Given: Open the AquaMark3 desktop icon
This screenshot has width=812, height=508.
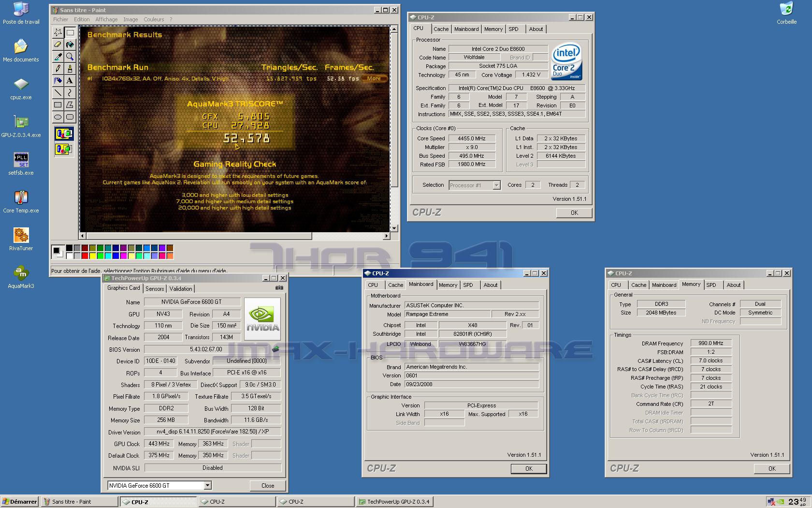Looking at the screenshot, I should (x=21, y=277).
